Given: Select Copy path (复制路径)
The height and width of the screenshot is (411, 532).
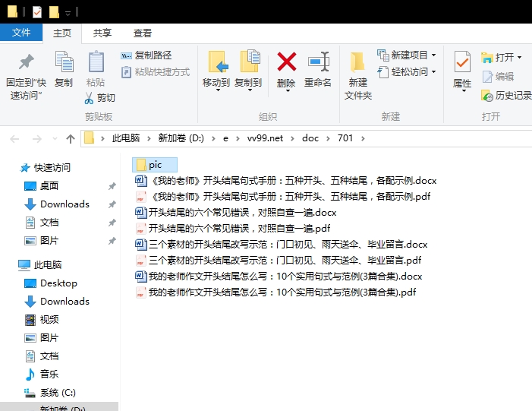Looking at the screenshot, I should click(x=146, y=55).
